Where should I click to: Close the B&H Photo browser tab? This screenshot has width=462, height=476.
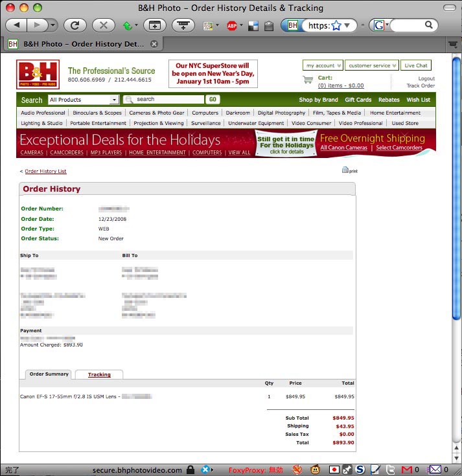(x=154, y=44)
